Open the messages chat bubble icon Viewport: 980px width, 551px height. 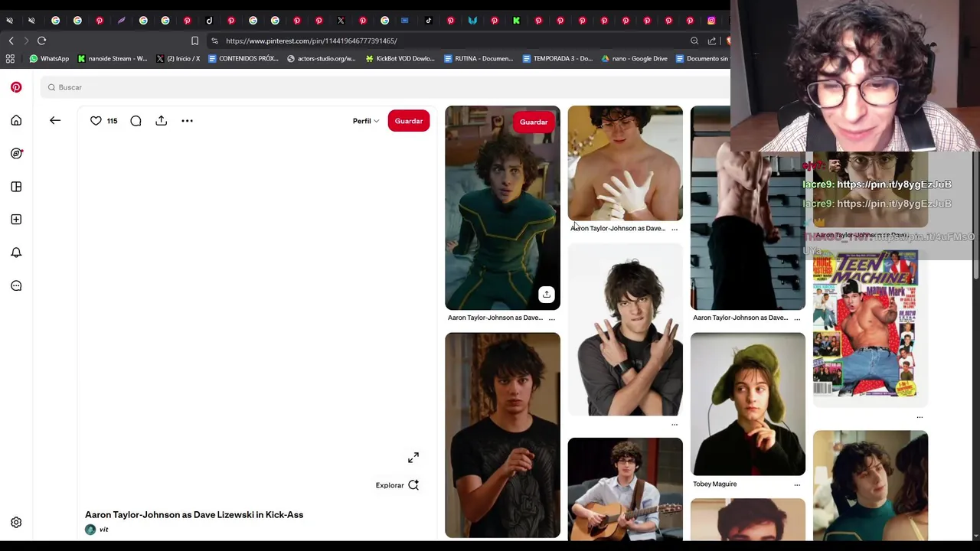16,285
